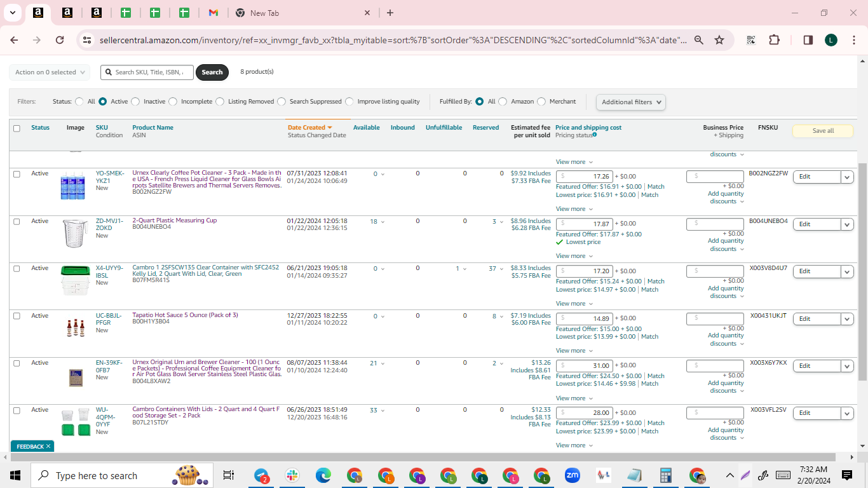868x488 pixels.
Task: Click Edit for the Cambro Containers With Lids row
Action: pyautogui.click(x=817, y=414)
